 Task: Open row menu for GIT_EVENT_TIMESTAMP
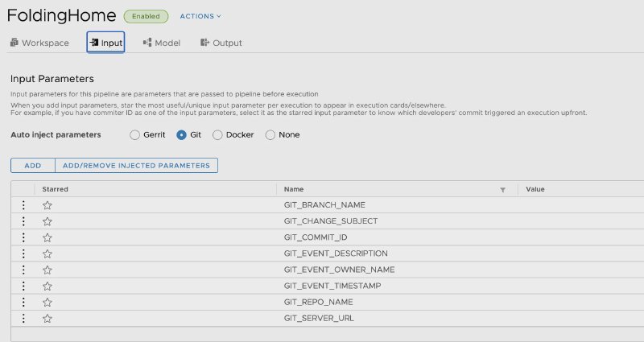pyautogui.click(x=23, y=286)
